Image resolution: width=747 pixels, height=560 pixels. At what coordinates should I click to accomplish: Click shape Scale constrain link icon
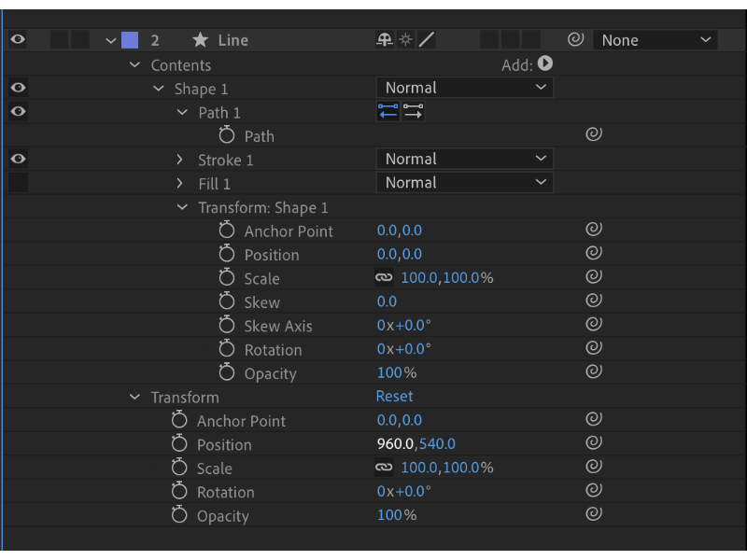pos(384,277)
